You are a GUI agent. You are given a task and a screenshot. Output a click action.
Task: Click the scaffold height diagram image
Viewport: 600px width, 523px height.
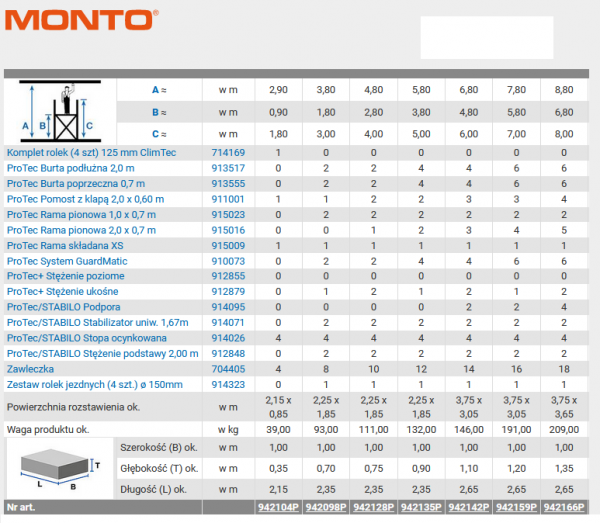point(60,112)
